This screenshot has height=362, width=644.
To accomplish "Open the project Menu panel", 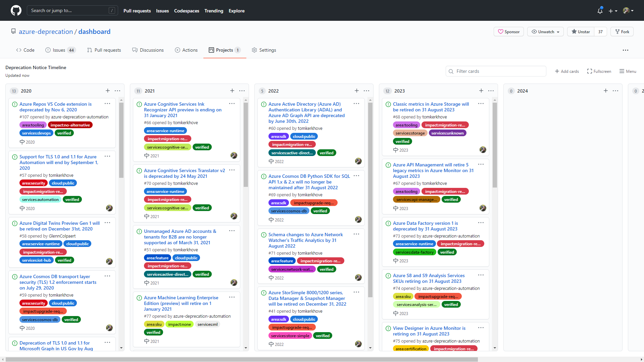I will point(628,71).
